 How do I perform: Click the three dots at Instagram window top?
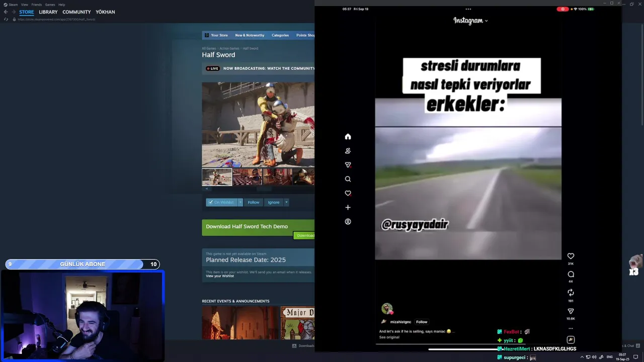[x=468, y=9]
